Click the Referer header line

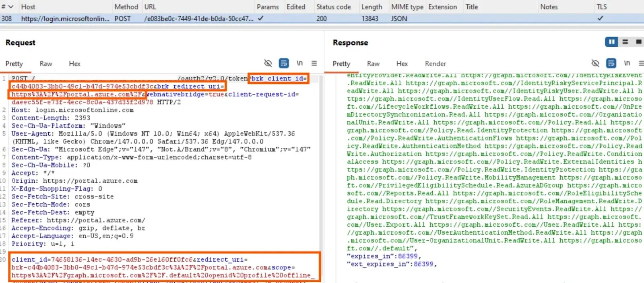[78, 221]
